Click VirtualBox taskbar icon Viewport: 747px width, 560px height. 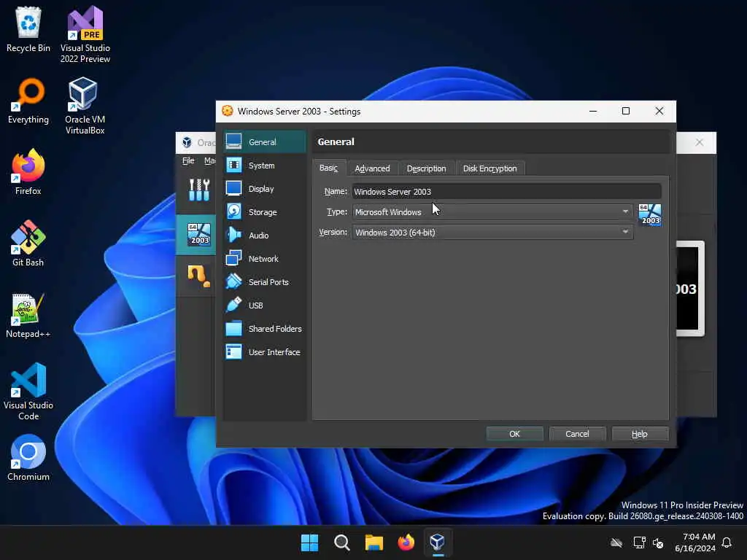[x=438, y=542]
